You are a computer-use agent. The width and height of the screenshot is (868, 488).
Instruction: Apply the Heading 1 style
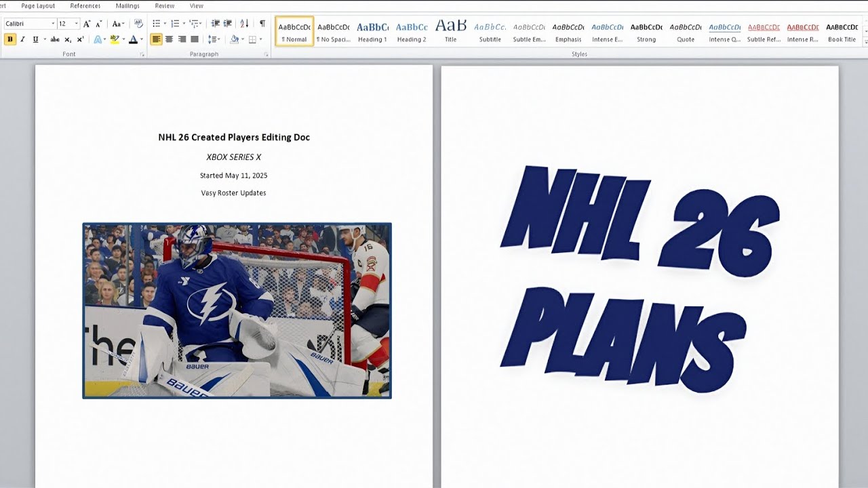tap(372, 32)
